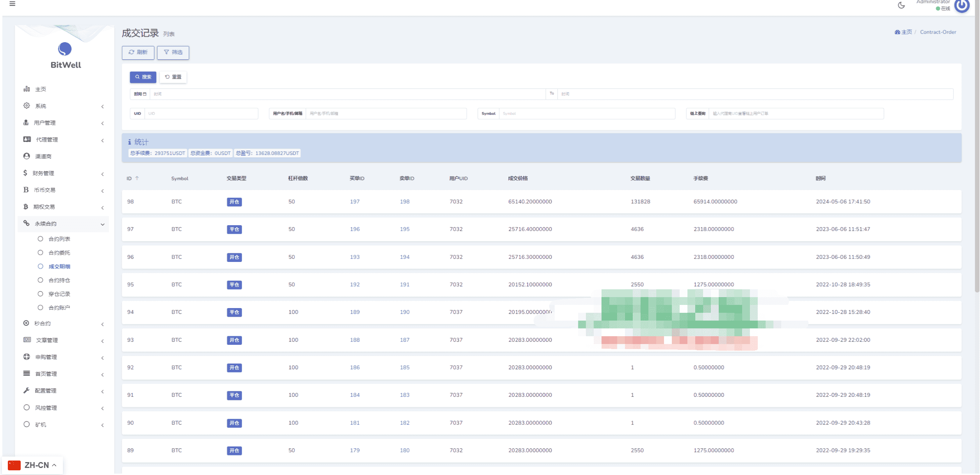
Task: Click the 永续合约 link icon
Action: click(x=27, y=223)
